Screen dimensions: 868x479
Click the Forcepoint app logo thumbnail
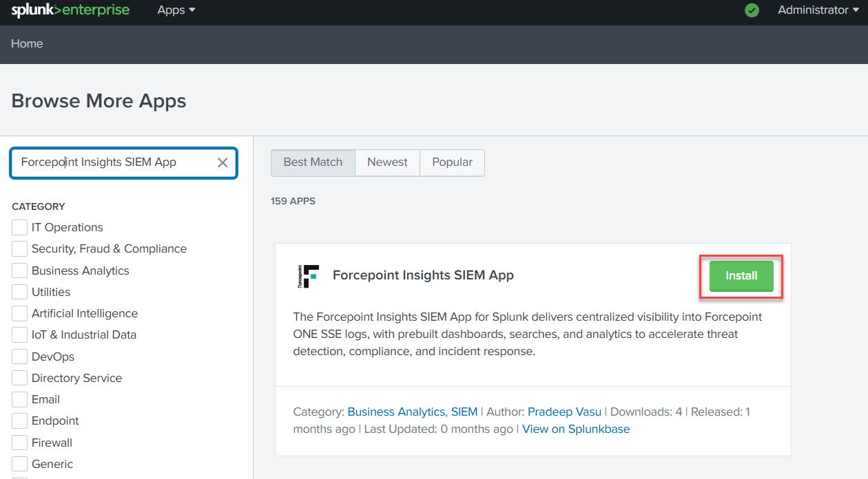click(x=308, y=275)
